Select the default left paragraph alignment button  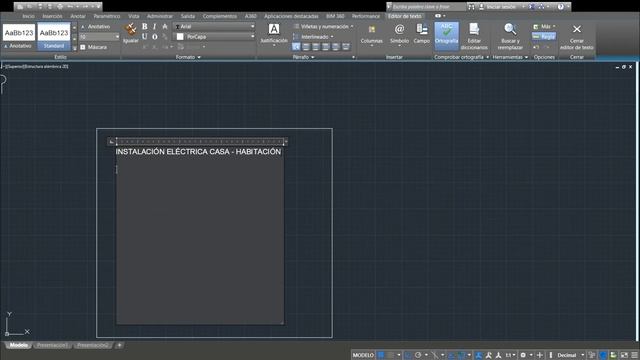[x=296, y=47]
